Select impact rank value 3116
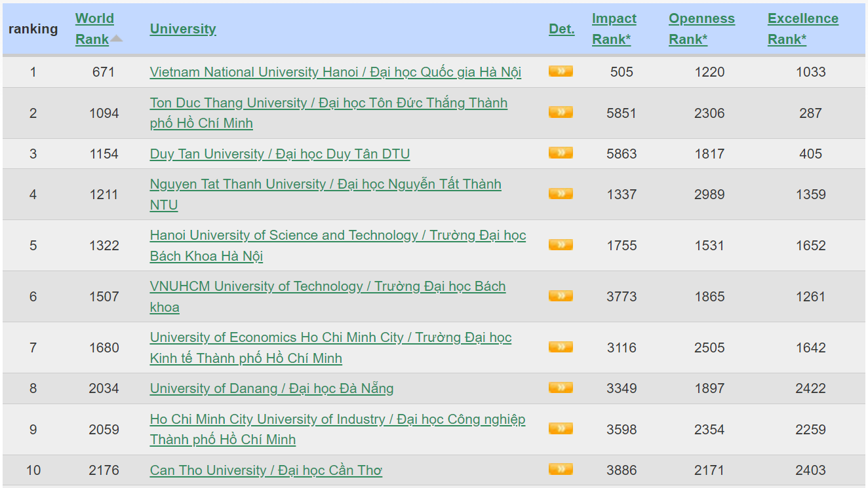The width and height of the screenshot is (868, 488). coord(621,348)
